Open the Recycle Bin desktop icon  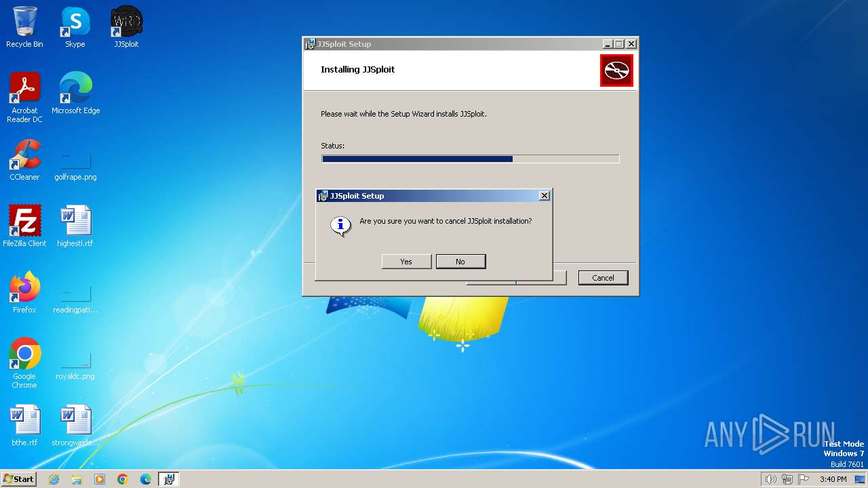pyautogui.click(x=24, y=27)
